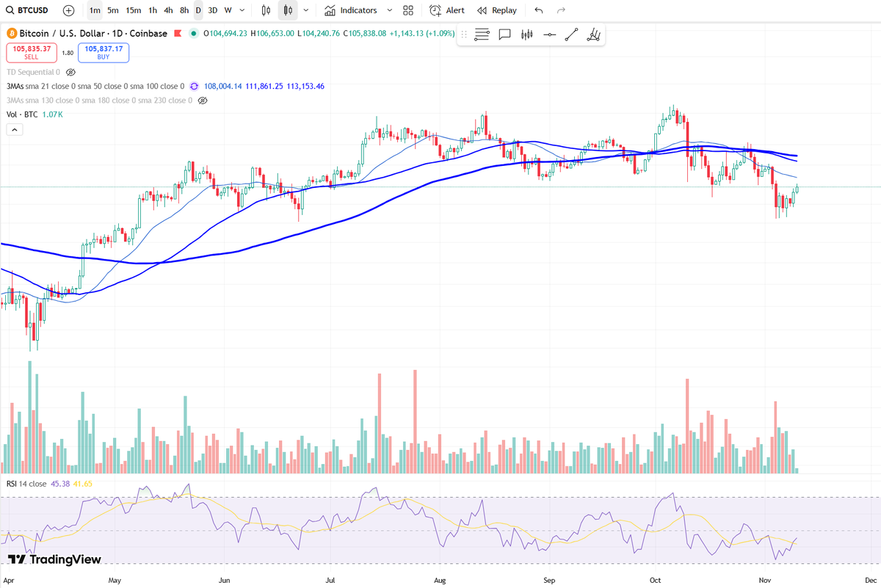Click the RSI 14 close legend
This screenshot has width=881, height=588.
(x=27, y=484)
